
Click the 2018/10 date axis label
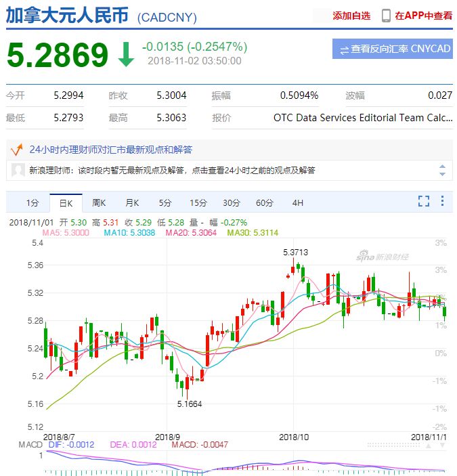click(x=294, y=437)
